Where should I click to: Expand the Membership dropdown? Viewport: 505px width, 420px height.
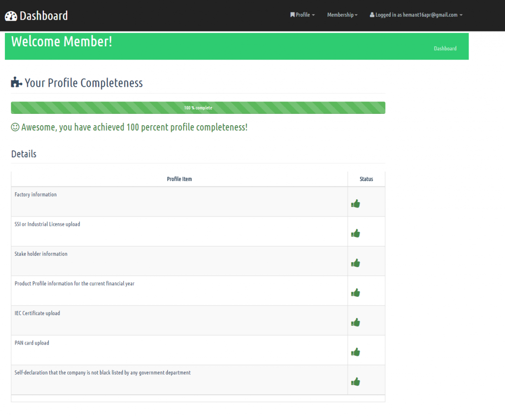pos(342,15)
